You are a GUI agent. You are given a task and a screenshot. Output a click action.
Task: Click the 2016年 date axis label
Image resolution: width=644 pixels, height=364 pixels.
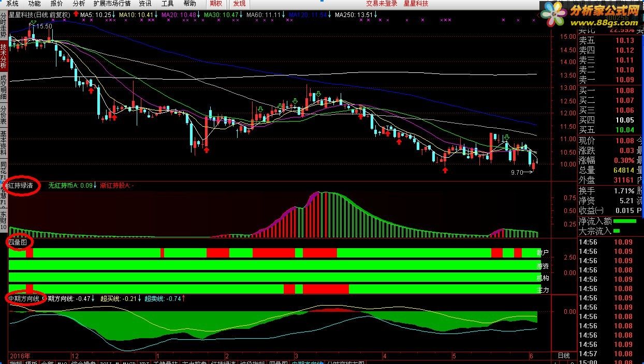click(x=20, y=356)
